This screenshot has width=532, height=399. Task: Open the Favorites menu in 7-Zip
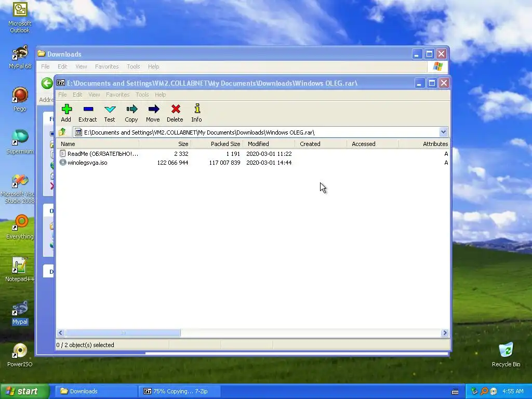tap(118, 95)
